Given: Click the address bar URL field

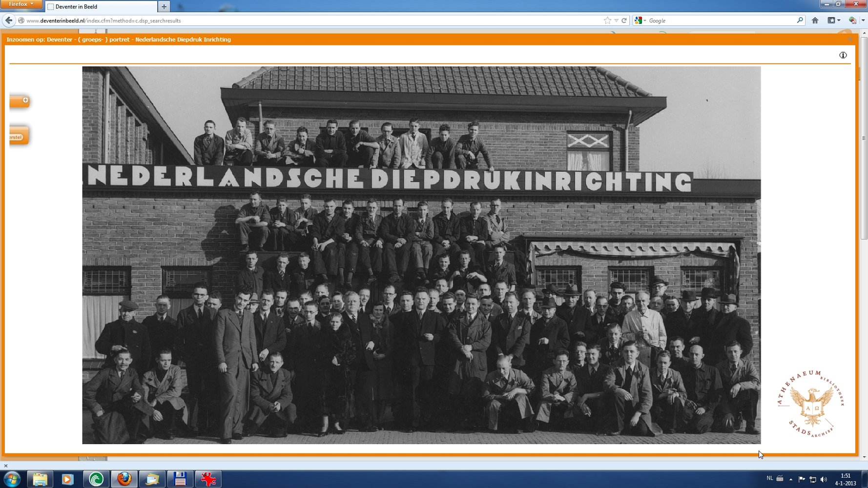Looking at the screenshot, I should pyautogui.click(x=312, y=20).
